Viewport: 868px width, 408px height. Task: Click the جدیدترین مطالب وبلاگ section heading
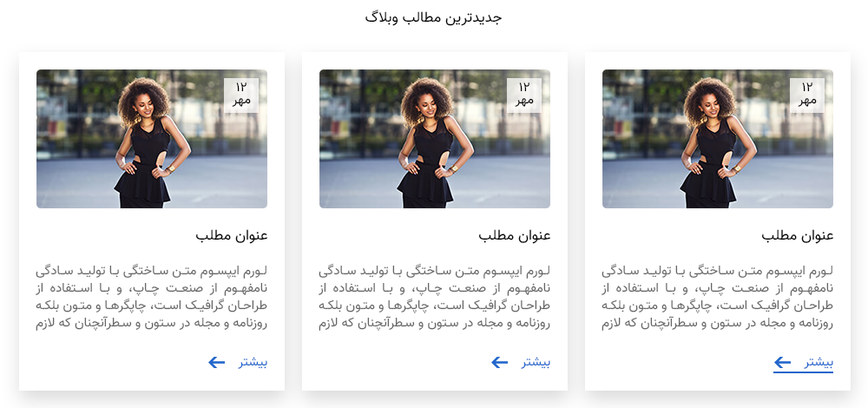coord(433,17)
